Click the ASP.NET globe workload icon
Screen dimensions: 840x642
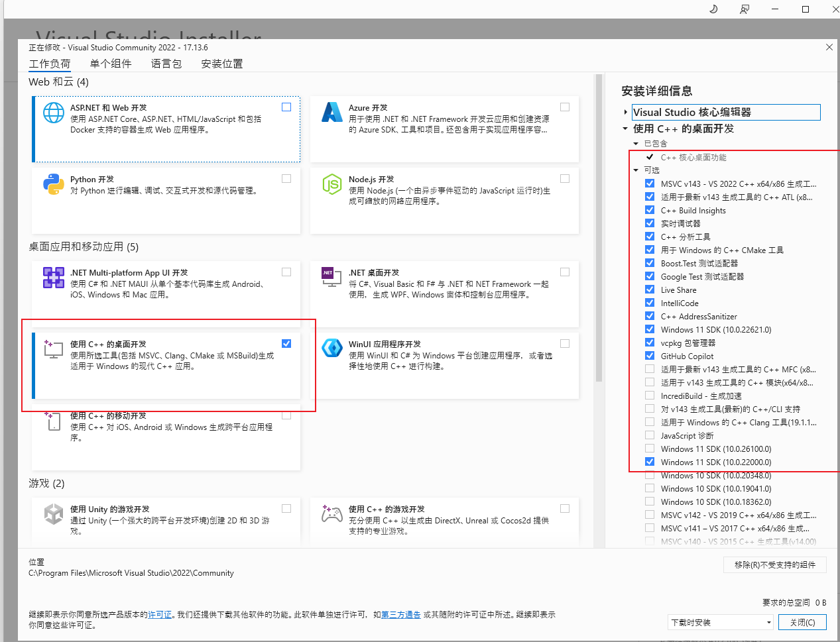point(54,113)
